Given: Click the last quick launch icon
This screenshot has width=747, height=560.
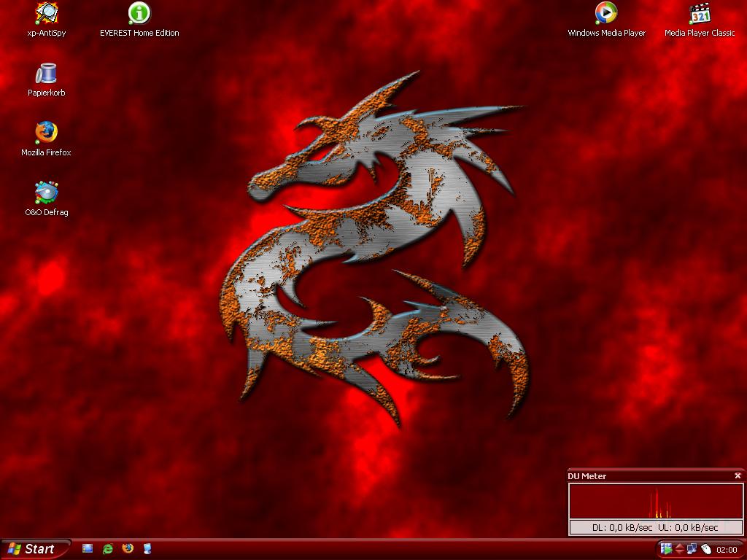Looking at the screenshot, I should (x=147, y=548).
